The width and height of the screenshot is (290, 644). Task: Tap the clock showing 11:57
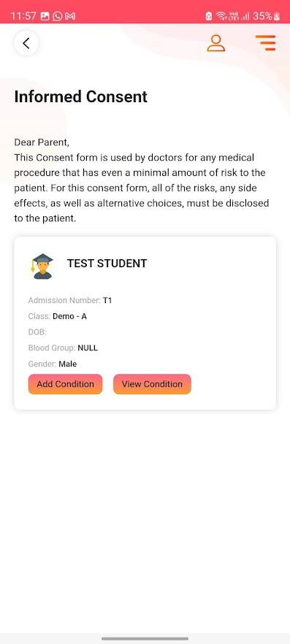23,16
